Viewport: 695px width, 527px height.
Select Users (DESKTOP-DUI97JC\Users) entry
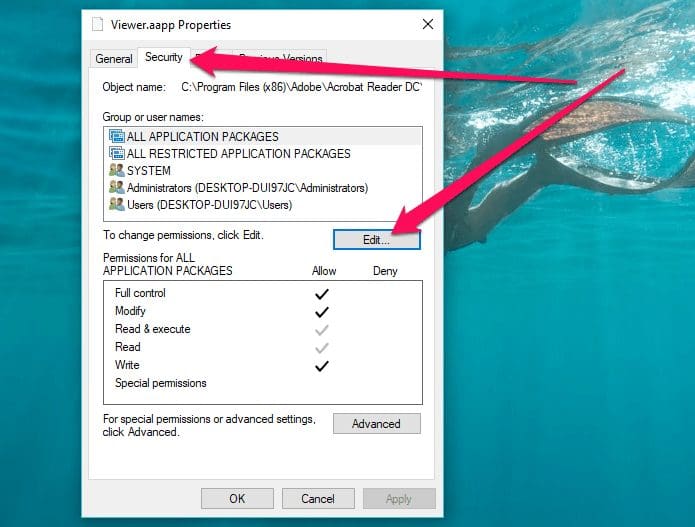[262, 205]
